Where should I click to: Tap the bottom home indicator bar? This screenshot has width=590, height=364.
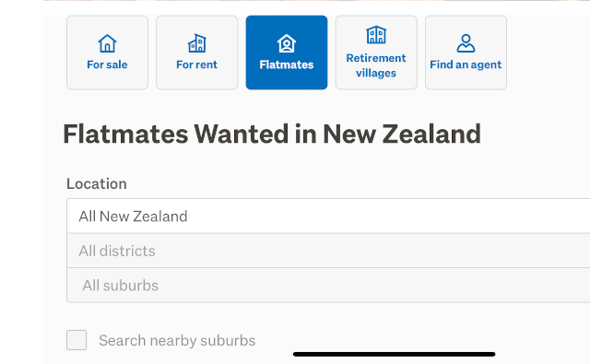394,354
